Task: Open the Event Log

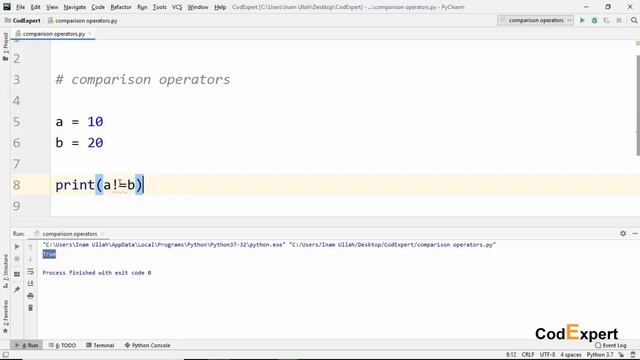Action: 611,345
